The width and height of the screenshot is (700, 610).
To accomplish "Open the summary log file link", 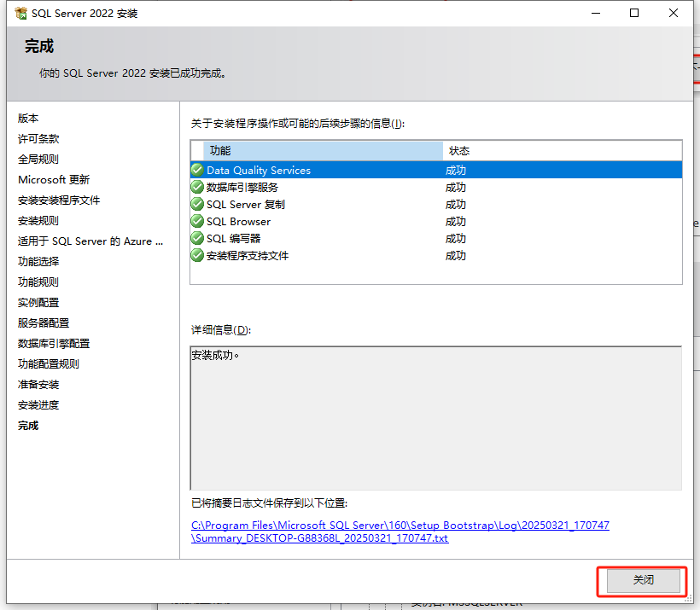I will coord(400,532).
